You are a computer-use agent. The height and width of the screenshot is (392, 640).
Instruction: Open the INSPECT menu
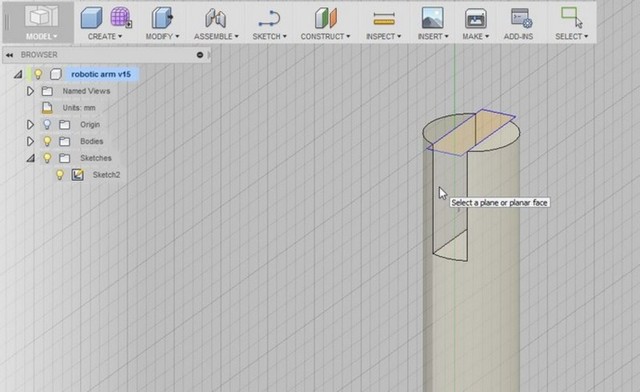(x=384, y=36)
